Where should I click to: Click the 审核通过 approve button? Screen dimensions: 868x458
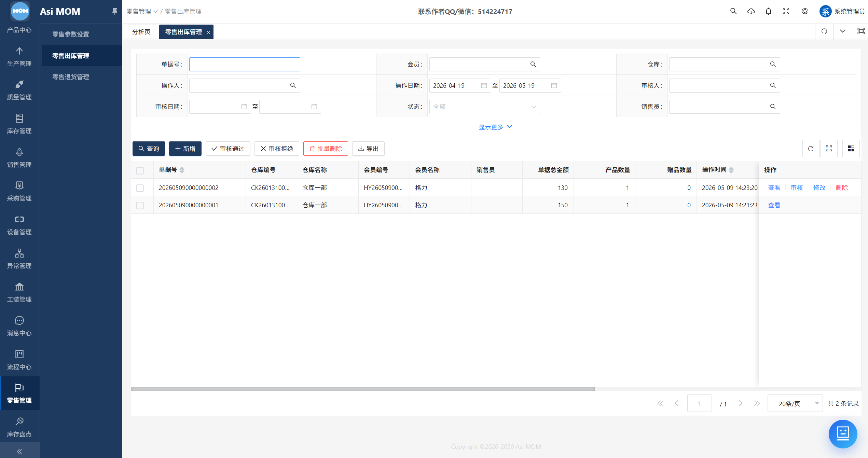click(228, 149)
